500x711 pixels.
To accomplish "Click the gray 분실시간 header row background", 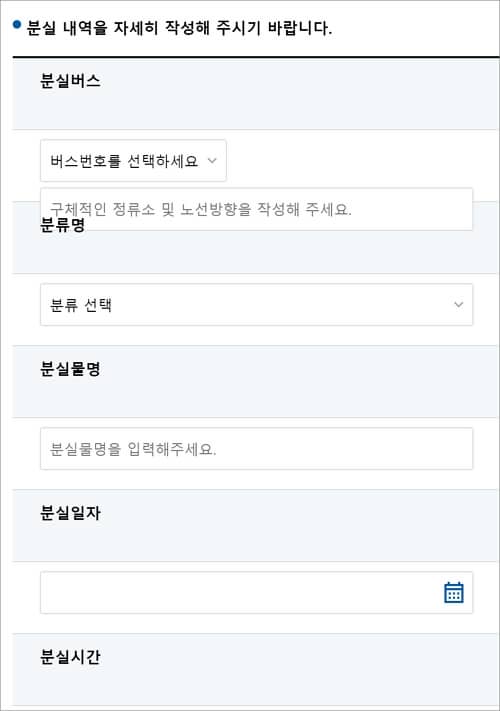I will tap(256, 670).
